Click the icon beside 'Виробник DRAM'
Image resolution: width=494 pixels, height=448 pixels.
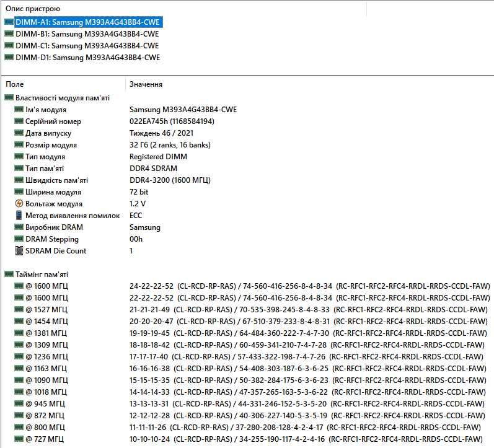19,227
